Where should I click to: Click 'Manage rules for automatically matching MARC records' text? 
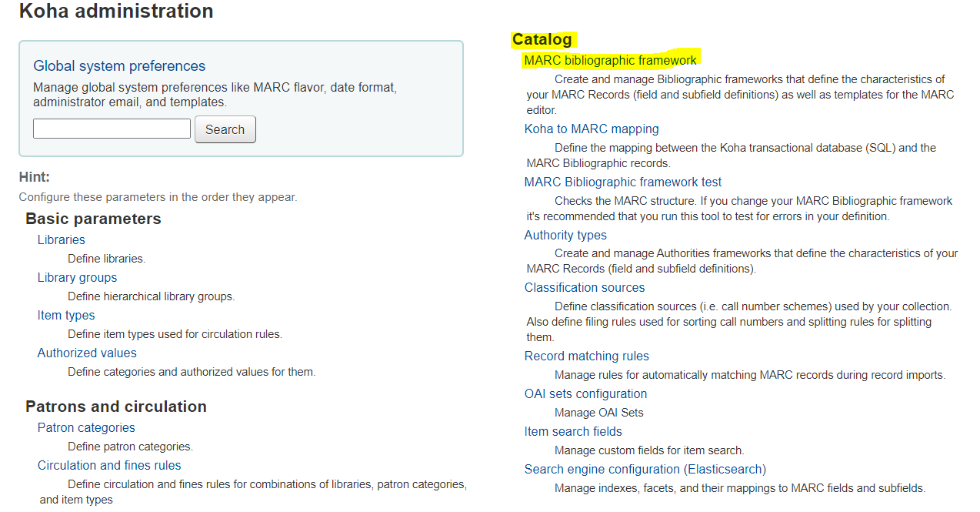coord(750,376)
